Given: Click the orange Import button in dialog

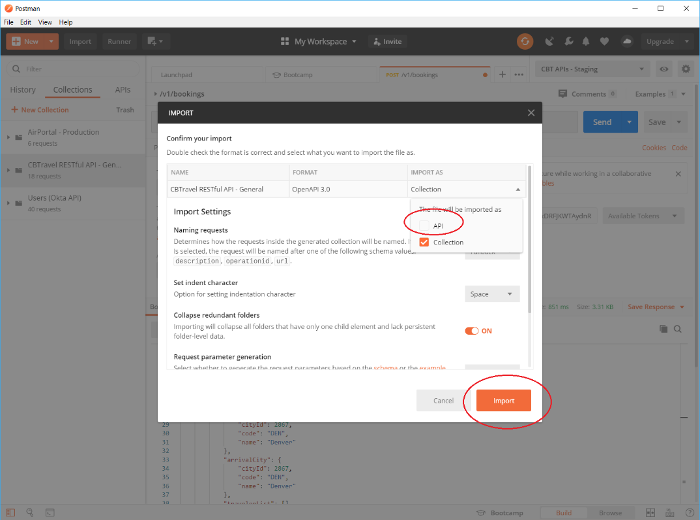Looking at the screenshot, I should click(504, 400).
